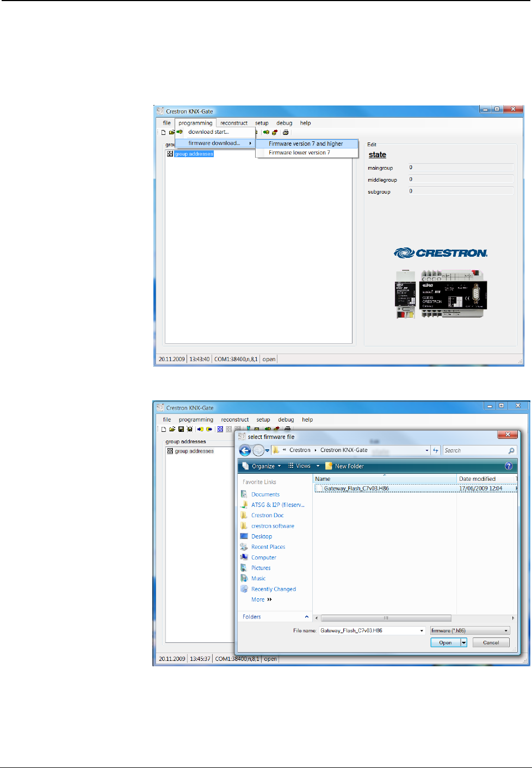This screenshot has height=768, width=532.
Task: Close the select firmware file dialog
Action: (x=508, y=435)
